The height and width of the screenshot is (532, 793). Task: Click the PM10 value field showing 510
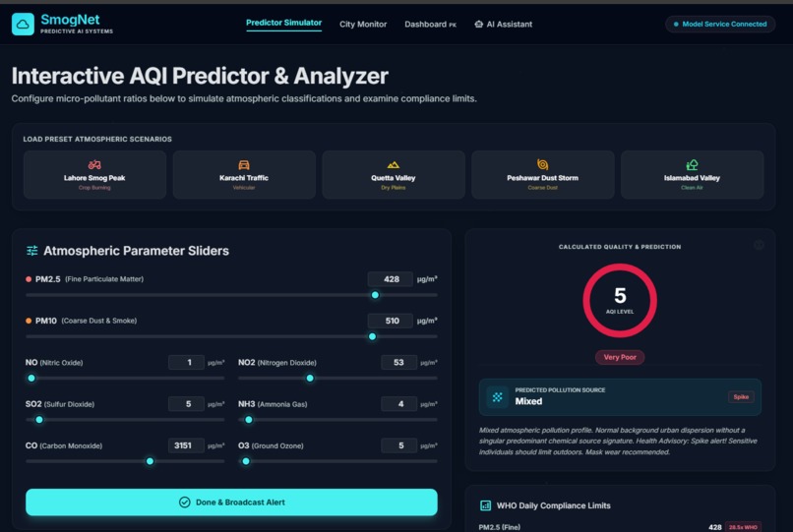[x=390, y=321]
